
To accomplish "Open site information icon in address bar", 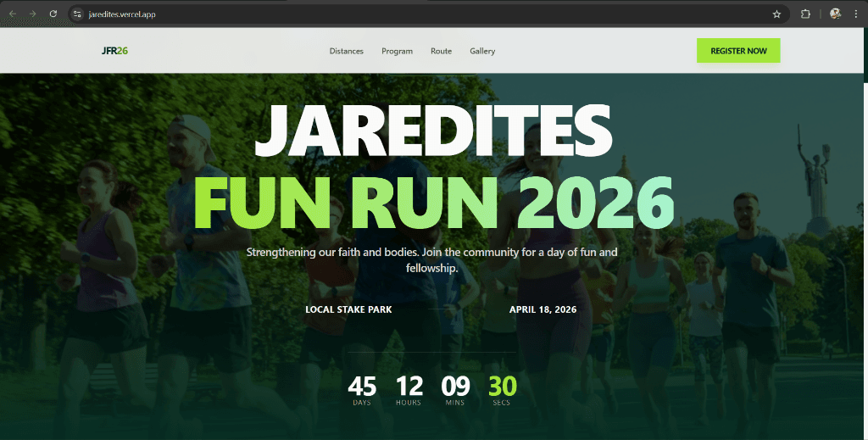I will 77,14.
